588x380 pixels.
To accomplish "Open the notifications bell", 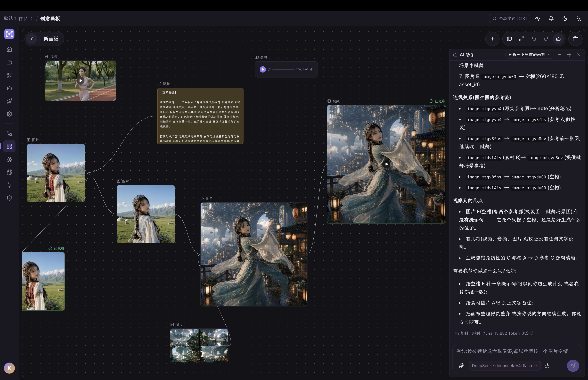I will coord(551,19).
